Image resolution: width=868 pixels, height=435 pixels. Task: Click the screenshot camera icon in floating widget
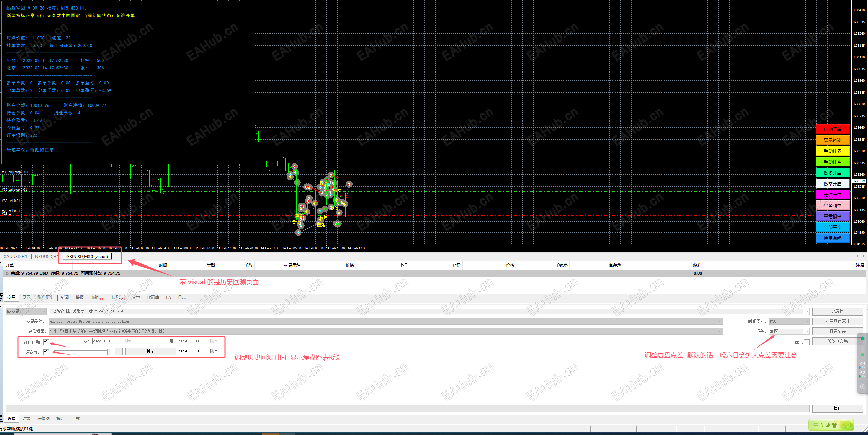point(862,386)
